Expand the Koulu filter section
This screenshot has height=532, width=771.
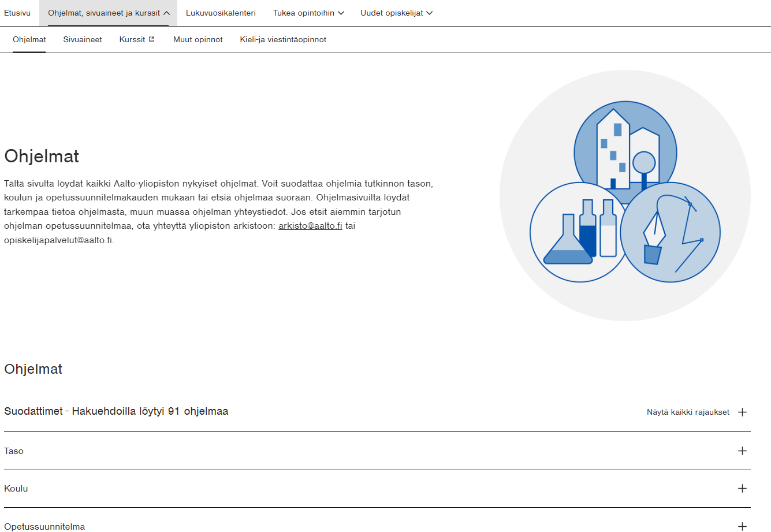[16, 489]
